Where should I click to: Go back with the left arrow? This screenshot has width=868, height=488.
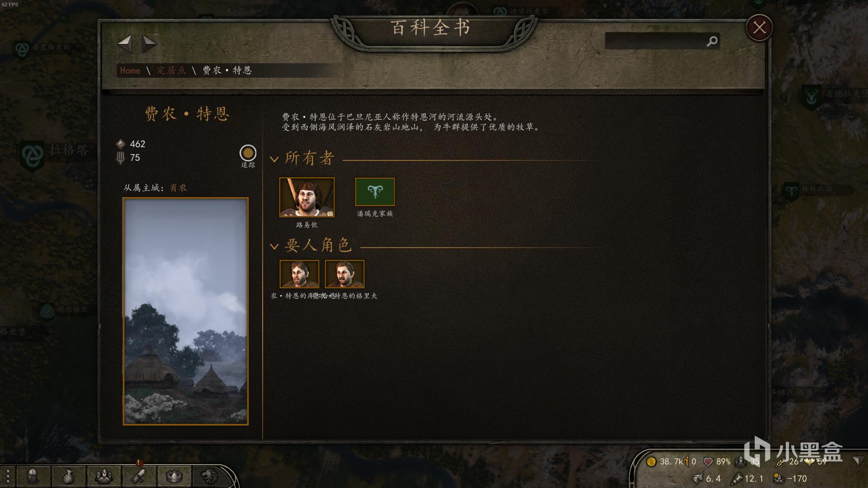125,44
